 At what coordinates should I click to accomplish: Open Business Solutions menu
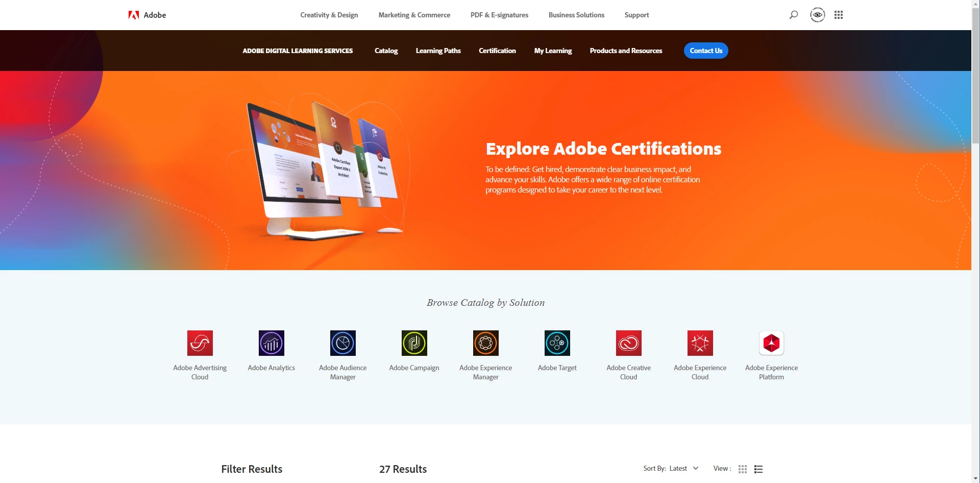click(576, 15)
